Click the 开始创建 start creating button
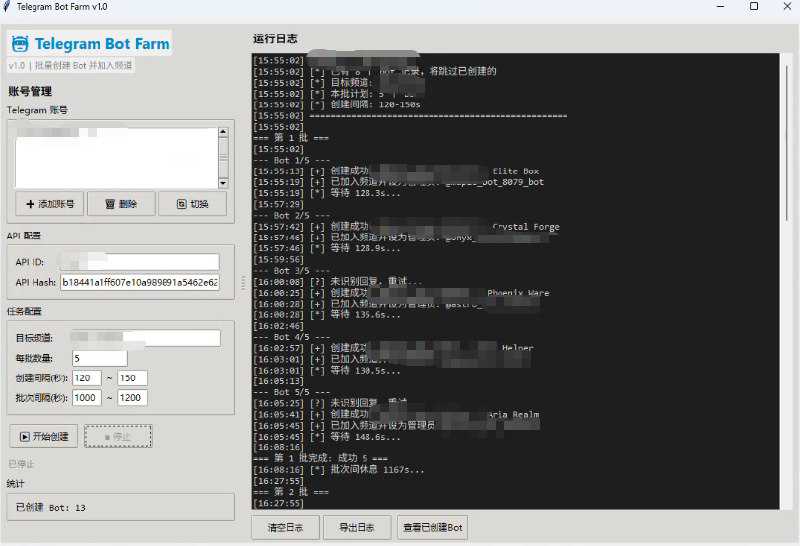Viewport: 800px width, 546px height. (44, 436)
